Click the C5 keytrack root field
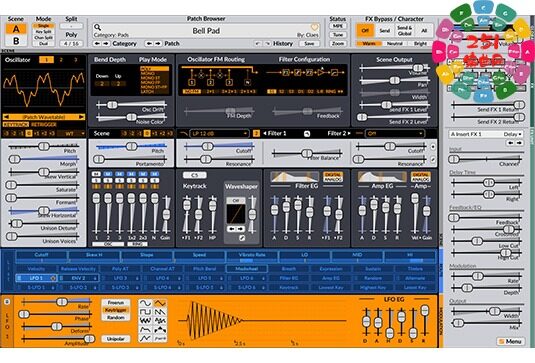 click(x=194, y=175)
